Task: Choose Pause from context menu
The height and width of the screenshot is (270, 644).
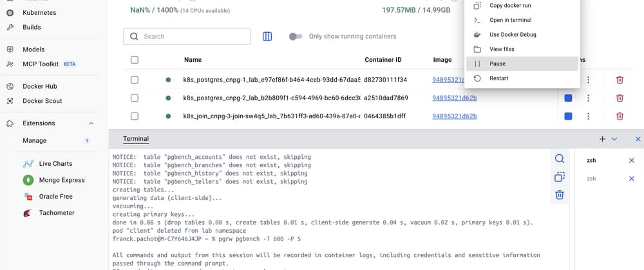Action: 522,64
